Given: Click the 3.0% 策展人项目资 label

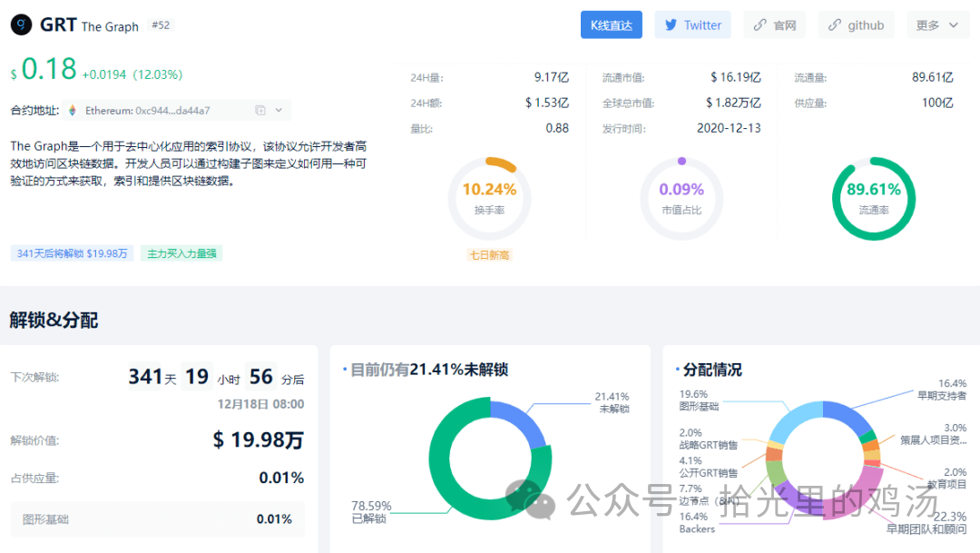Looking at the screenshot, I should 934,434.
